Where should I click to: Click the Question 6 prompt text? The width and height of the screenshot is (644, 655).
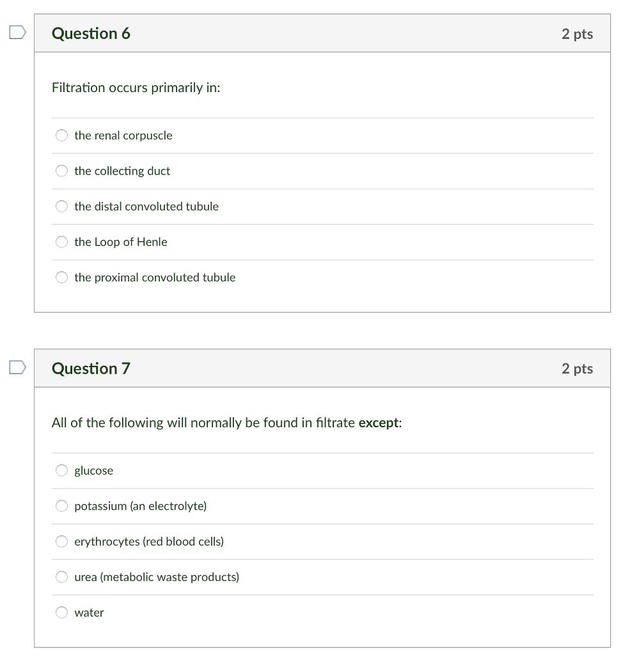point(136,88)
